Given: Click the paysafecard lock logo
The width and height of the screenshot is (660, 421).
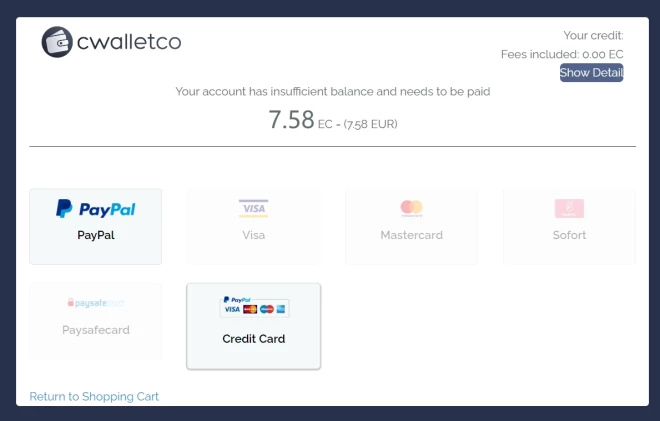Looking at the screenshot, I should (x=96, y=303).
